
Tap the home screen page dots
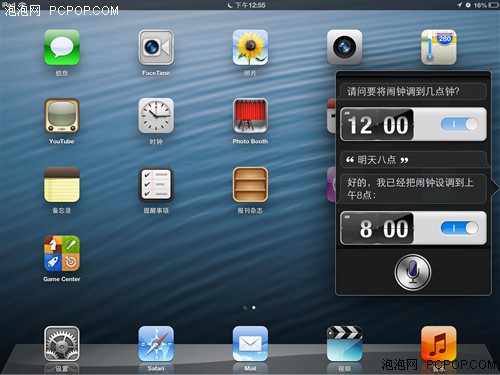(x=250, y=307)
